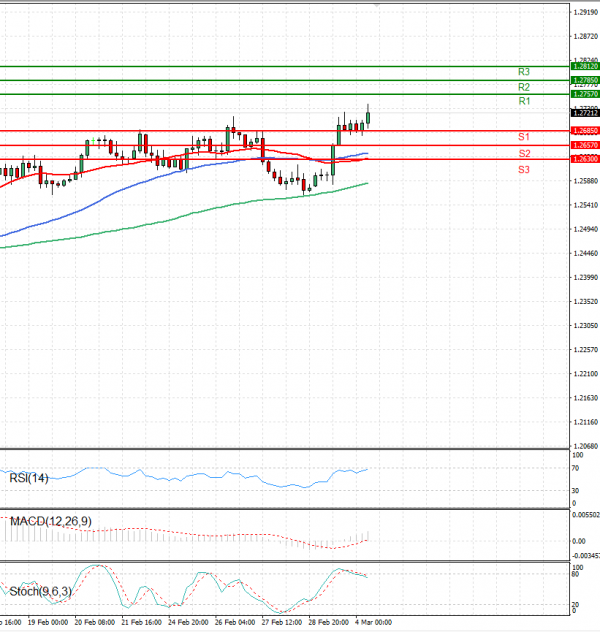Click the Stoch(9,6,3) indicator label

click(40, 592)
